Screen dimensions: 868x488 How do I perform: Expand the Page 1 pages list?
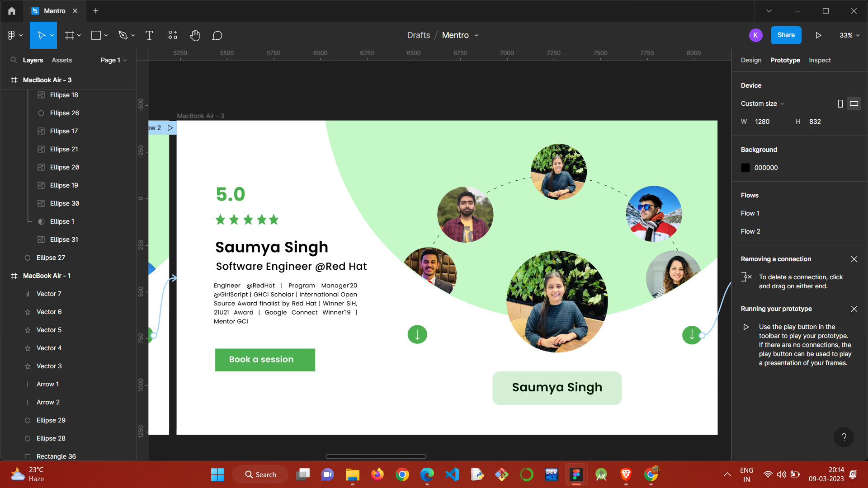point(113,60)
